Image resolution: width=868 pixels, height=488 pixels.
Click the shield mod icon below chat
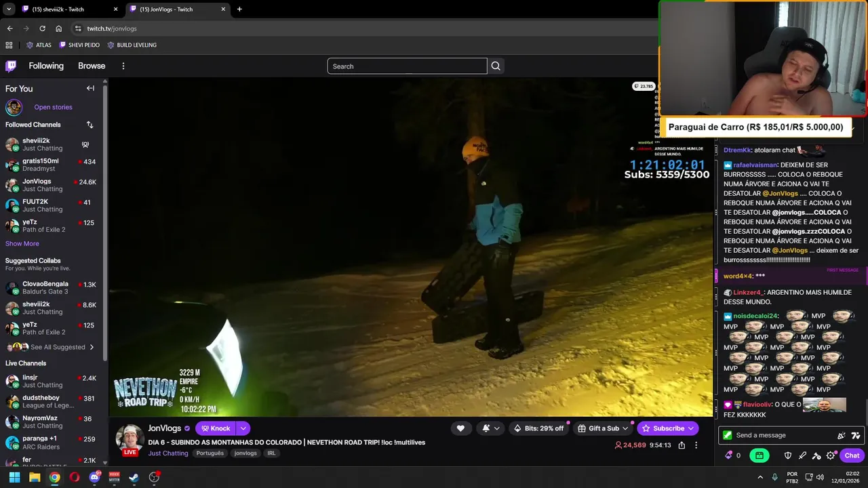tap(788, 455)
